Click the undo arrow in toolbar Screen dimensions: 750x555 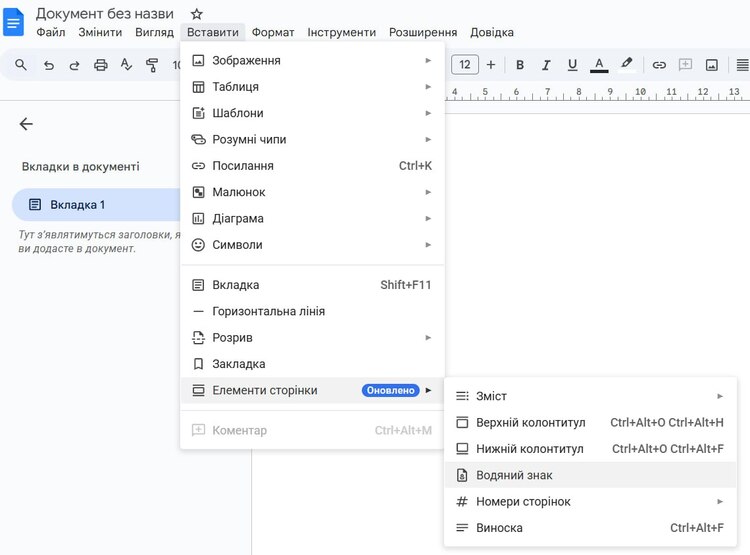tap(48, 65)
